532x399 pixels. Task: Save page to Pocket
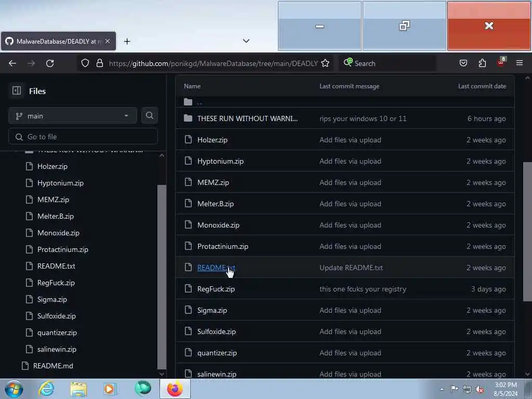tap(463, 63)
